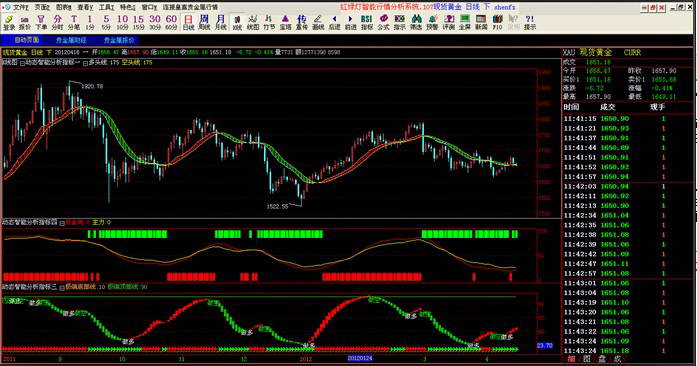
Task: Switch to the 贵金属财经 tab
Action: point(71,40)
